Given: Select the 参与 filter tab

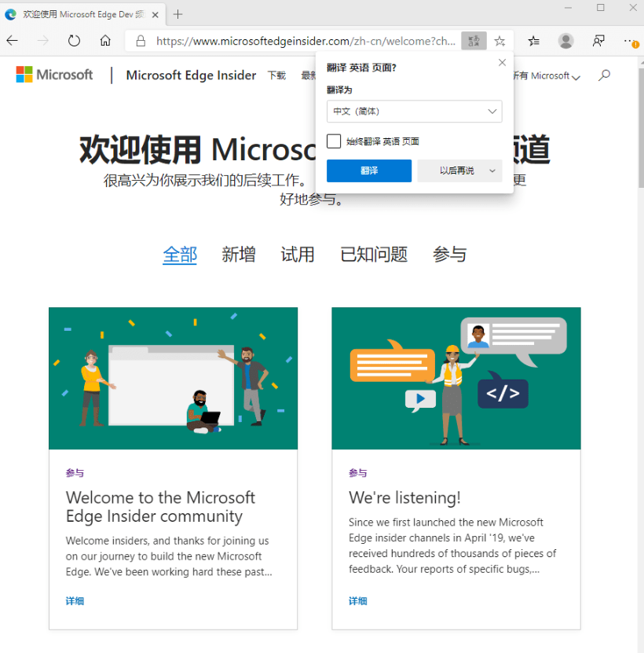Looking at the screenshot, I should 449,255.
